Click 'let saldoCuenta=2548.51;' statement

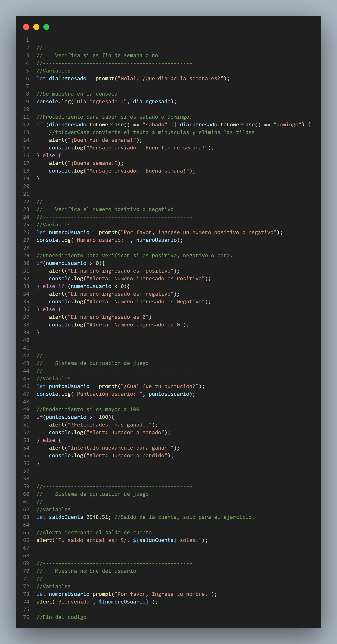click(74, 517)
